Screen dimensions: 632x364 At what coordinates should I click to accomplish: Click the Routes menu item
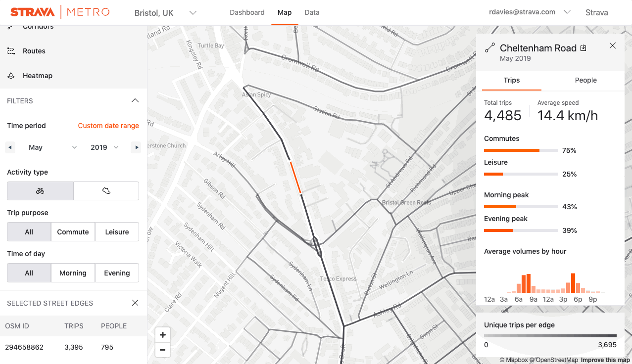coord(34,51)
